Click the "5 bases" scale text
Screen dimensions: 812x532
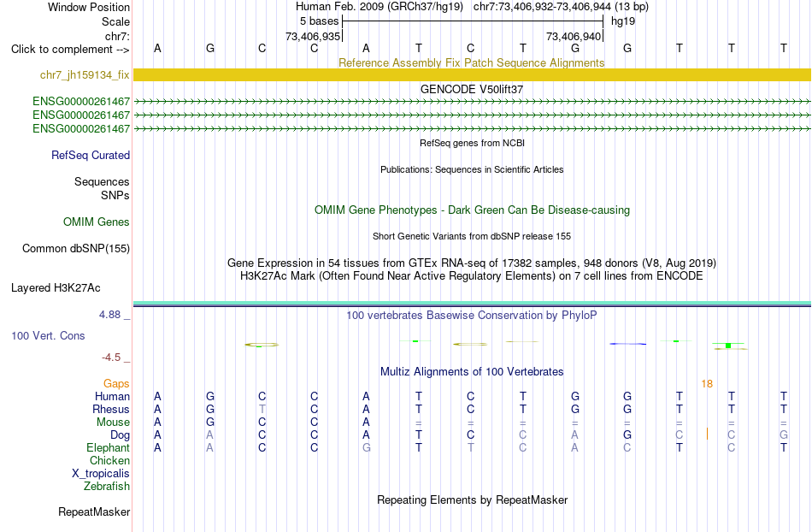(319, 21)
